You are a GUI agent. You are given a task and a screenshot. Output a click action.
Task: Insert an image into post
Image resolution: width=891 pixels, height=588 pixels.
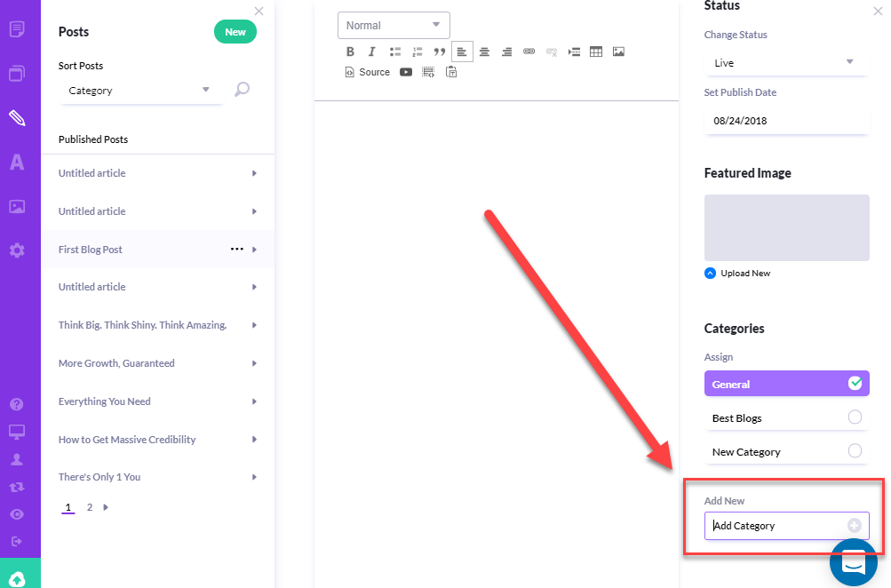click(x=619, y=52)
